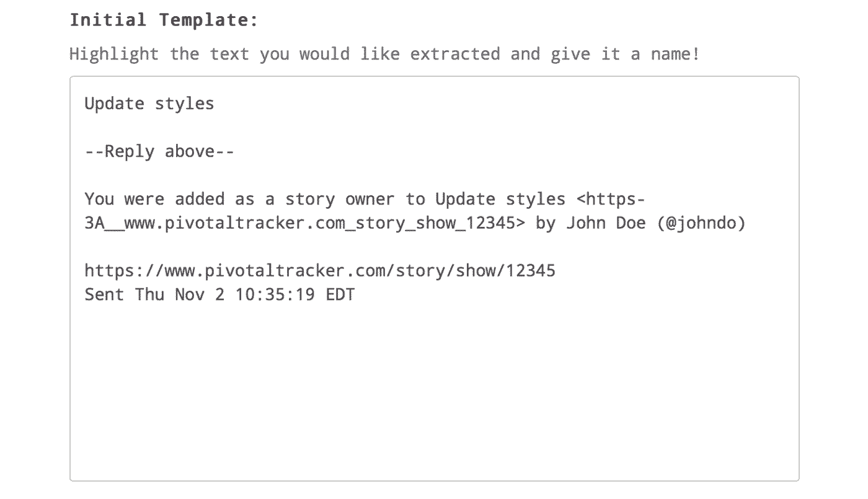Click the '--Reply above--' line
This screenshot has height=499, width=868.
(159, 152)
